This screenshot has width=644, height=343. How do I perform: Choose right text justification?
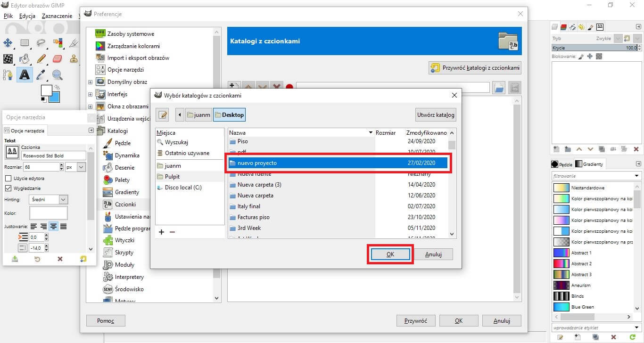(43, 227)
